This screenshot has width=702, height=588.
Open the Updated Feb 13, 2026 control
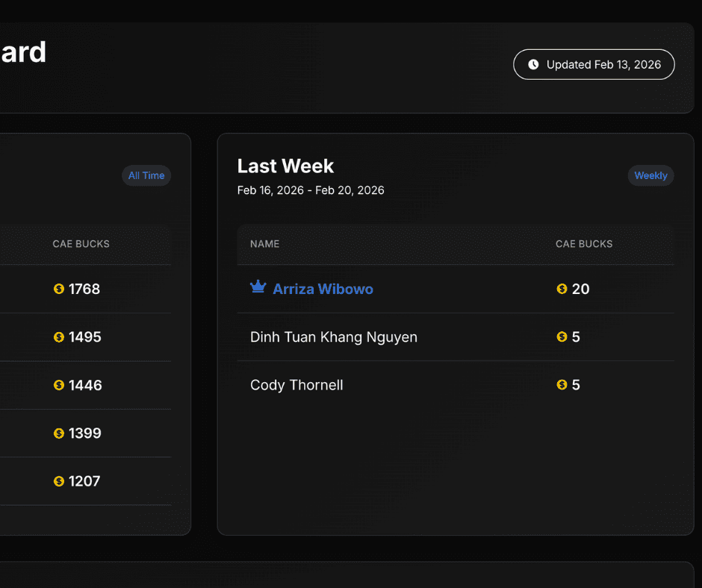click(x=594, y=64)
